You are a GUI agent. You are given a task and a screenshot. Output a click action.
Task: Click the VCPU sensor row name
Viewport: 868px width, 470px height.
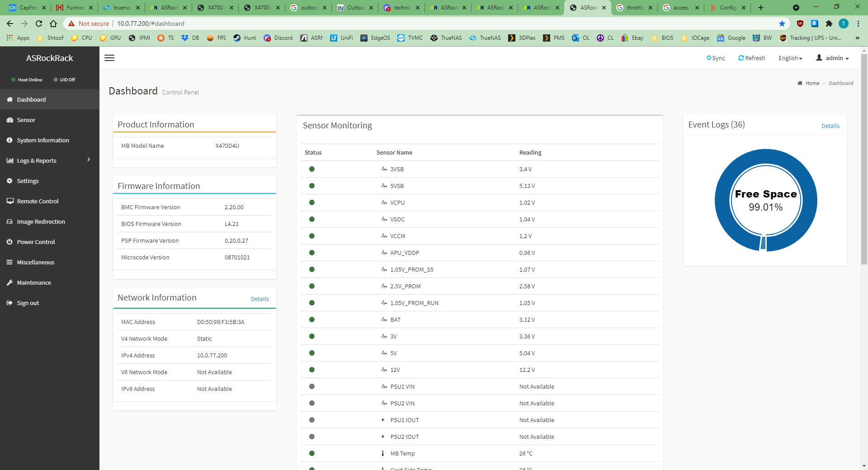point(397,202)
